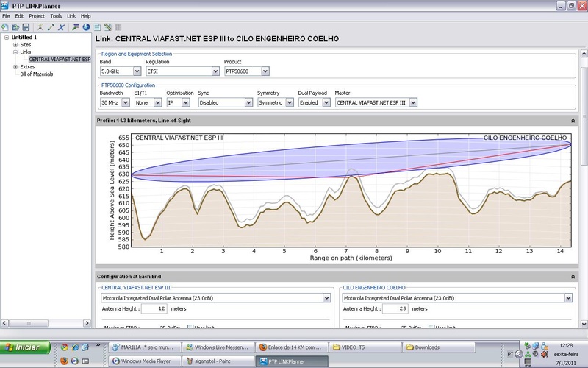Image resolution: width=588 pixels, height=368 pixels.
Task: Open Firefox from the quick launch bar
Action: 62,361
